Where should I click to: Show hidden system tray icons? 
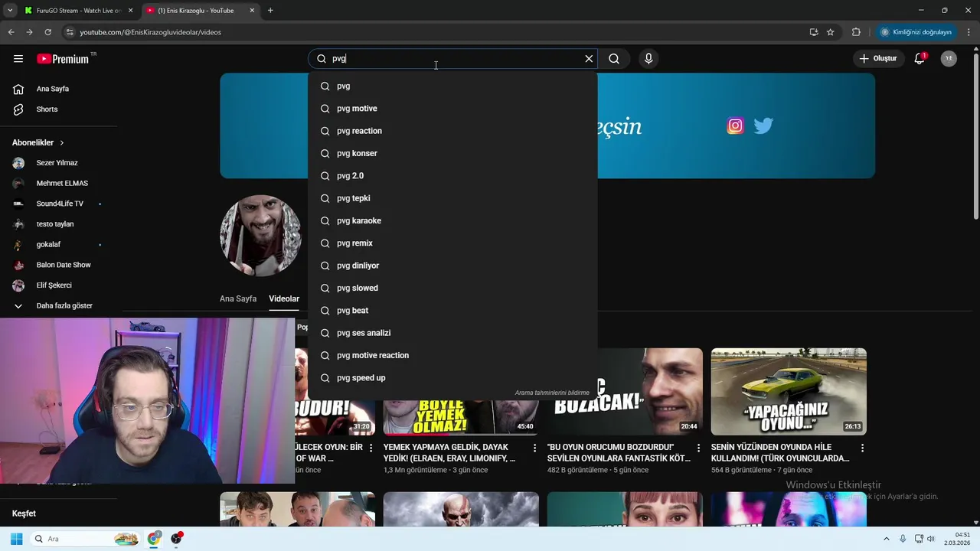[x=887, y=539]
